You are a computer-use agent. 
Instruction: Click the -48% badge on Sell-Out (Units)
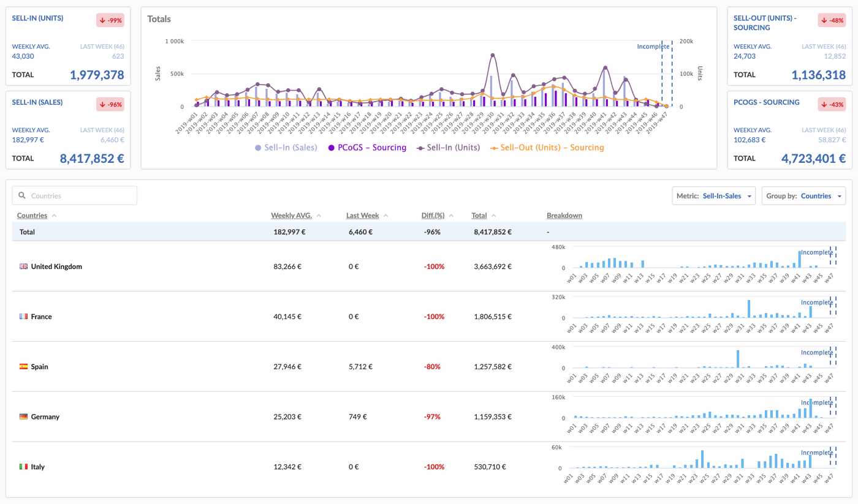(832, 21)
